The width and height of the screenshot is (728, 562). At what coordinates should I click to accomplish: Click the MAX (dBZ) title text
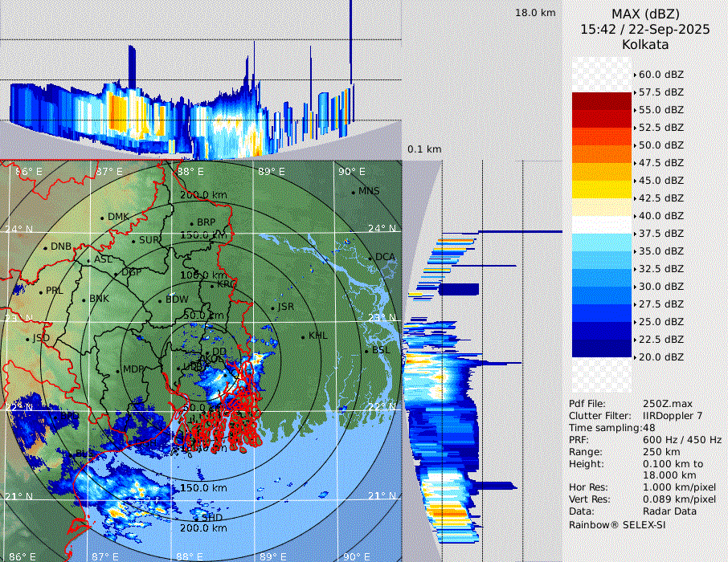point(645,14)
